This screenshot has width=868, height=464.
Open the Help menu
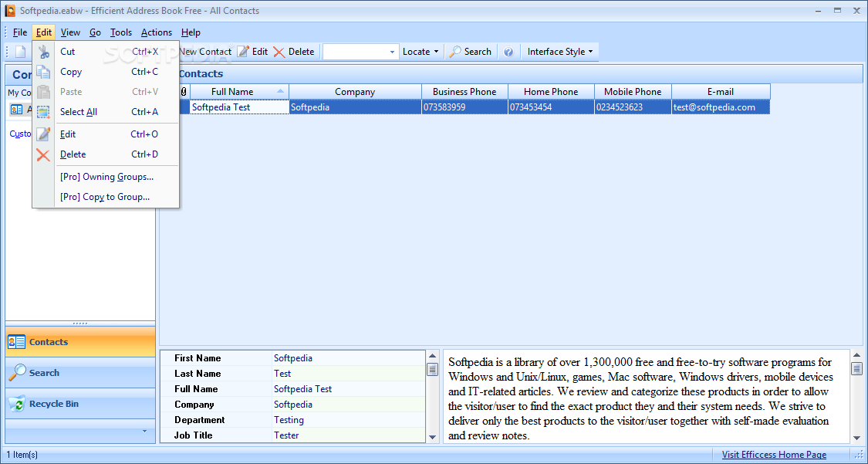191,32
